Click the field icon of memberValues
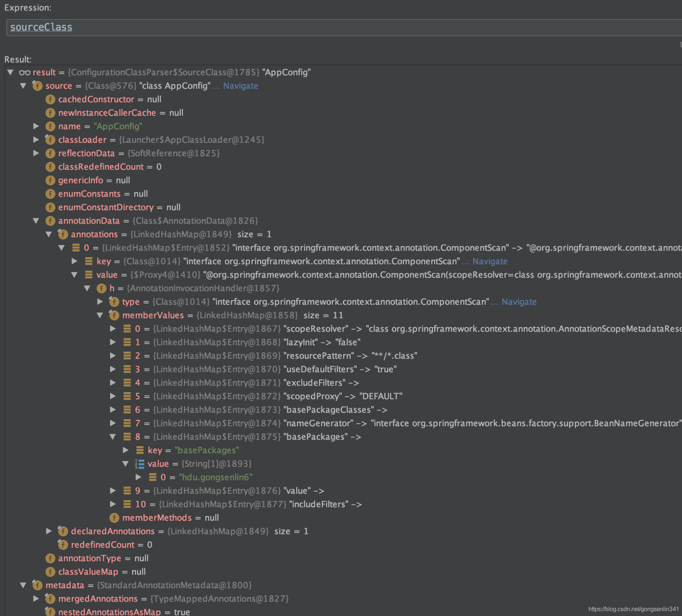Screen dimensions: 682x616 click(114, 315)
